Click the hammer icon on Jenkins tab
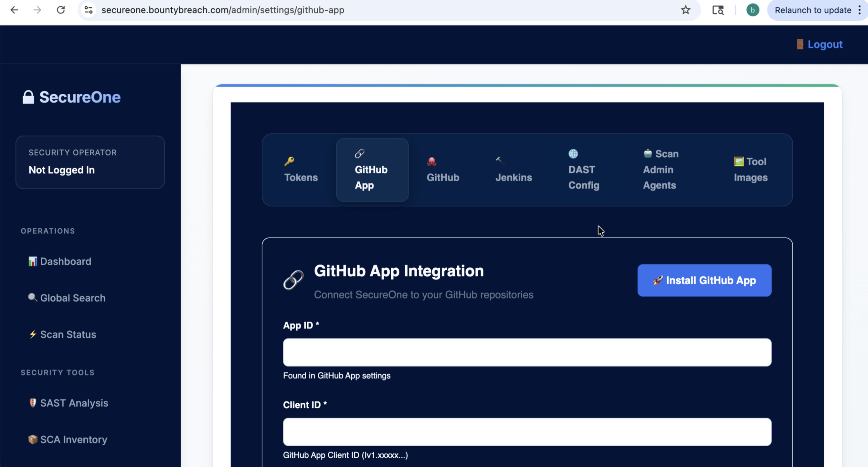Screen dimensions: 868x467 pos(500,161)
